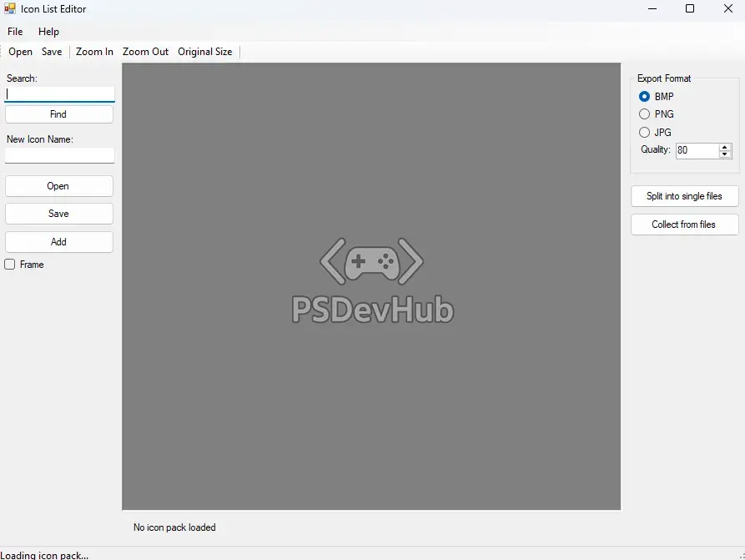Maximize the Icon List Editor window

point(690,8)
